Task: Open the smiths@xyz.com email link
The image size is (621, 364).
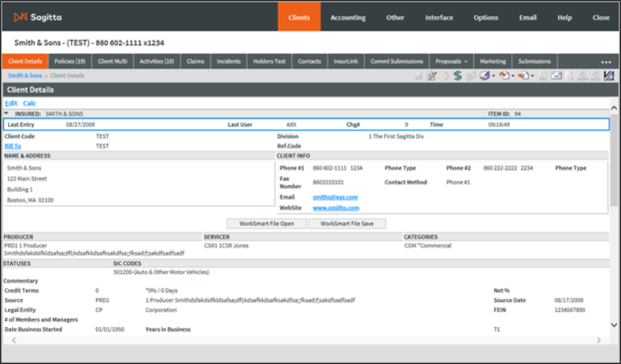Action: pos(335,197)
